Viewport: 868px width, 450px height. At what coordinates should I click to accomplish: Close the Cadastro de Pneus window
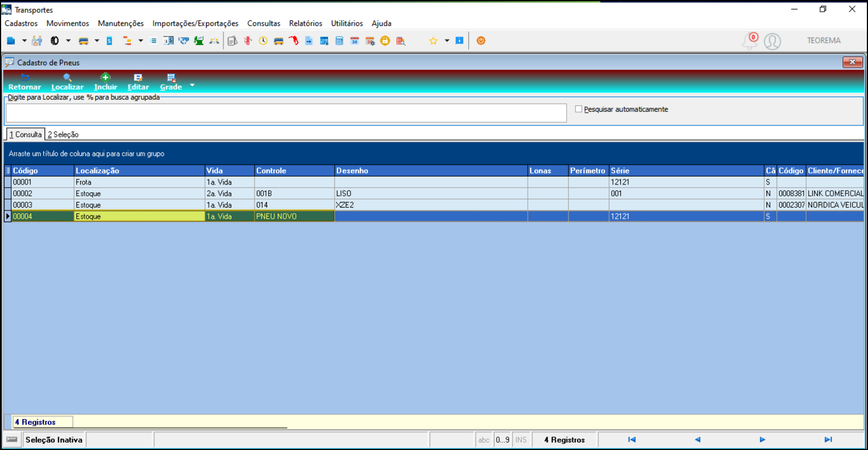click(852, 62)
